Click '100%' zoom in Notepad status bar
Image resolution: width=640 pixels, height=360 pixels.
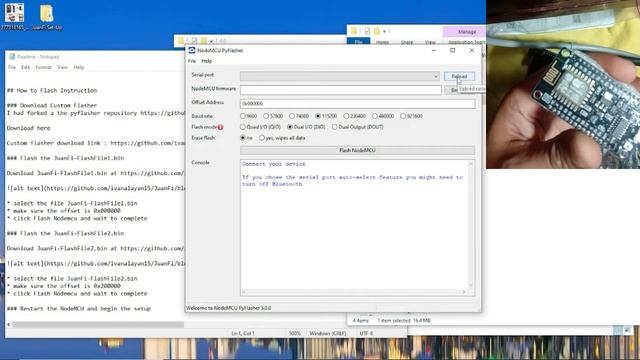click(x=295, y=334)
